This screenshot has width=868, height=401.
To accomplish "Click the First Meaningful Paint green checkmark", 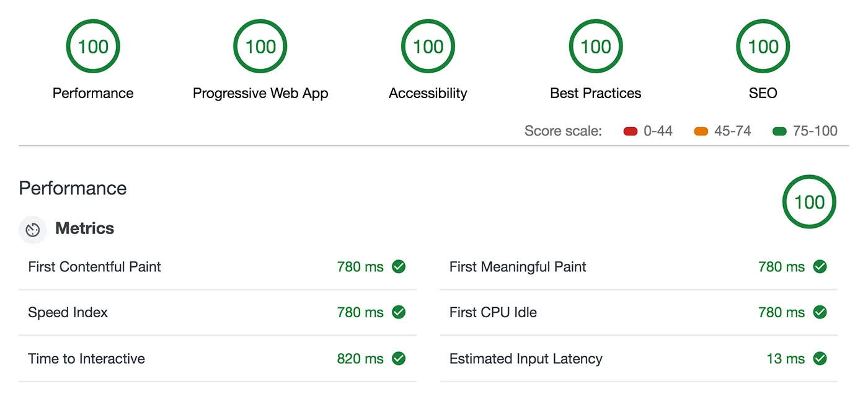I will (x=820, y=267).
